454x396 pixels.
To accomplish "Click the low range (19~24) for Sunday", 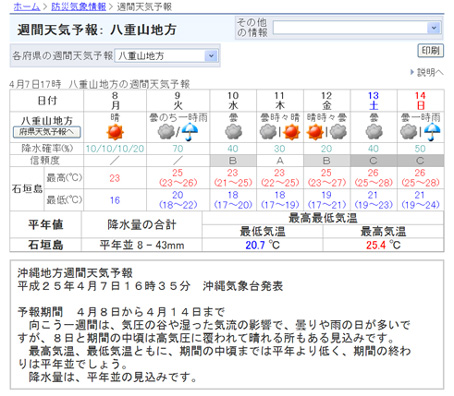I will tap(420, 205).
